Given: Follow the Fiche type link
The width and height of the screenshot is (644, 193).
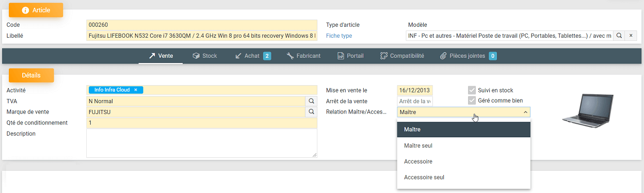Looking at the screenshot, I should [x=339, y=36].
